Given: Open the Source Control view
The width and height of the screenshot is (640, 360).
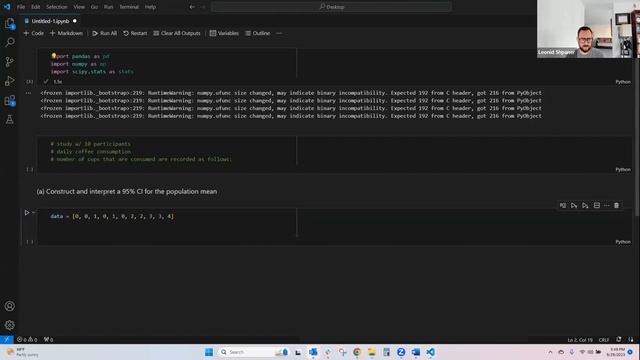Looking at the screenshot, I should [x=9, y=62].
